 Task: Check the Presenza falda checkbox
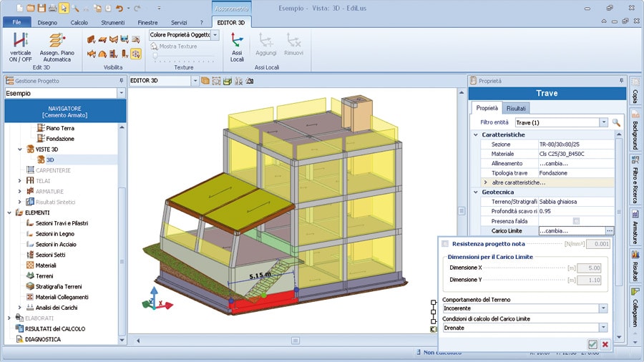coord(576,221)
